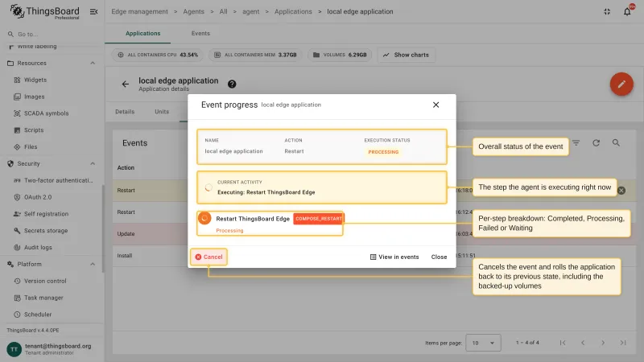Viewport: 644px width, 362px height.
Task: Open Scheduler page
Action: point(38,315)
